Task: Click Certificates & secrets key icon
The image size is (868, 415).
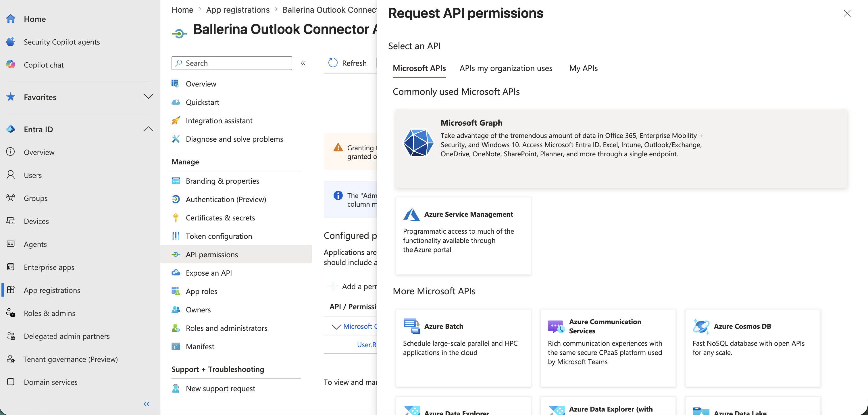Action: pyautogui.click(x=176, y=218)
